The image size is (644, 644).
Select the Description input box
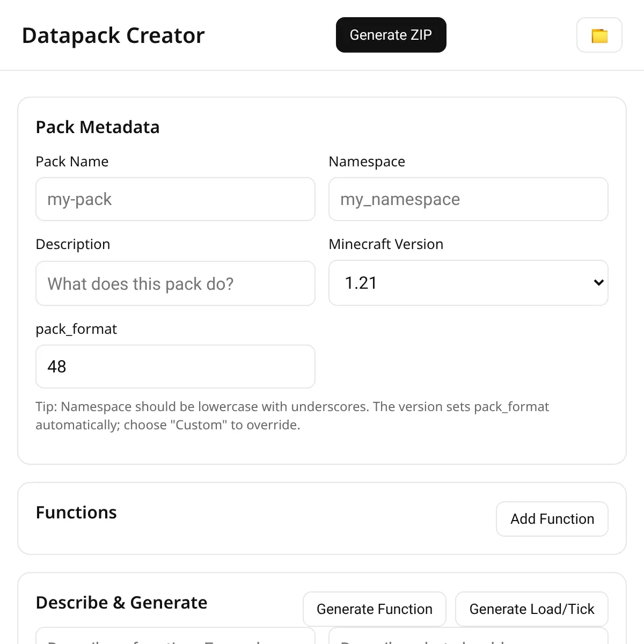click(x=175, y=283)
